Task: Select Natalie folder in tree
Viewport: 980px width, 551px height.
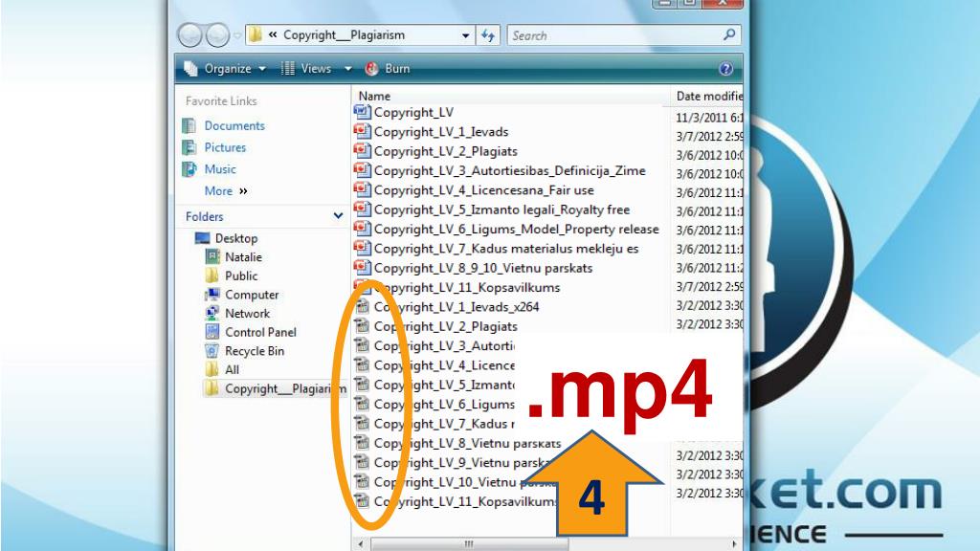Action: point(243,256)
